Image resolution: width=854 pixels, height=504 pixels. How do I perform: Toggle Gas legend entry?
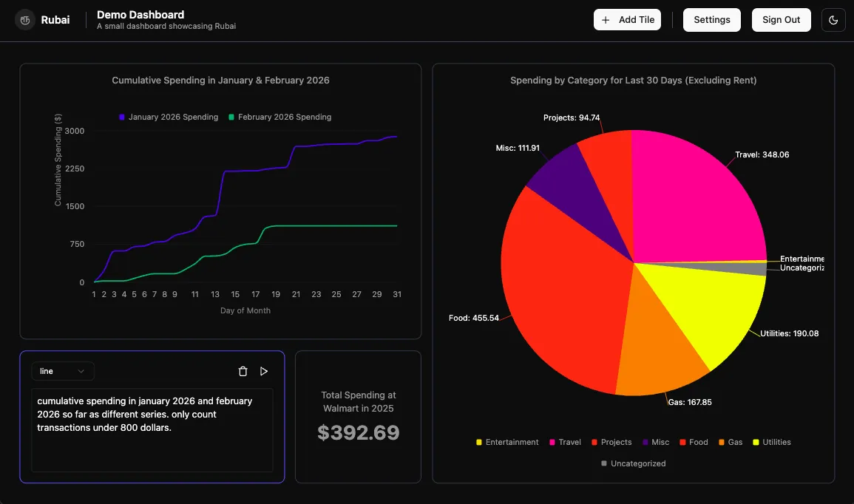(x=731, y=442)
